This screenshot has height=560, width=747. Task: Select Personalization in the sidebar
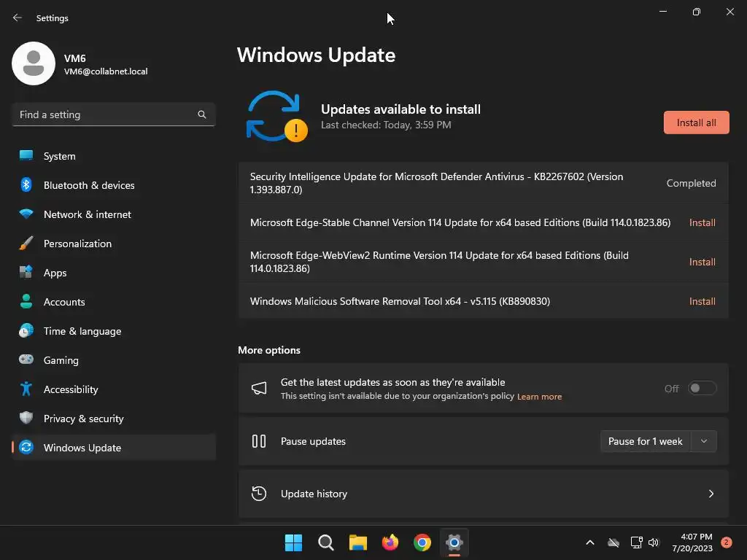point(113,244)
